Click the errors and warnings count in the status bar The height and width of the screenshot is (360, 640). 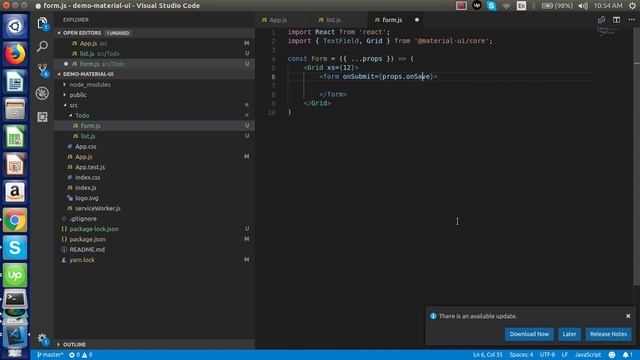coord(80,355)
